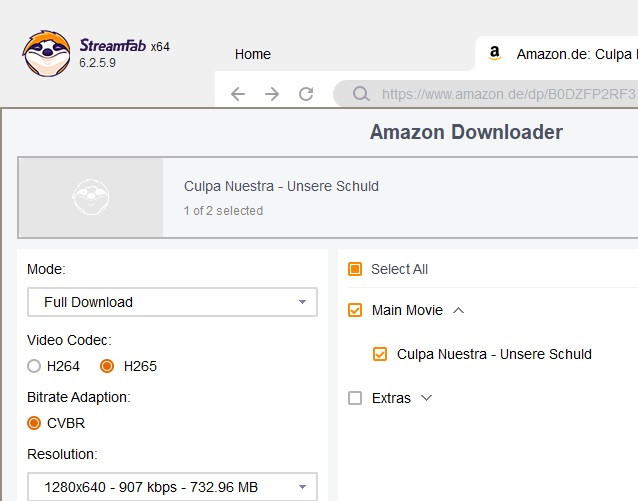This screenshot has height=501, width=638.
Task: Open the Mode Full Download dropdown
Action: point(172,302)
